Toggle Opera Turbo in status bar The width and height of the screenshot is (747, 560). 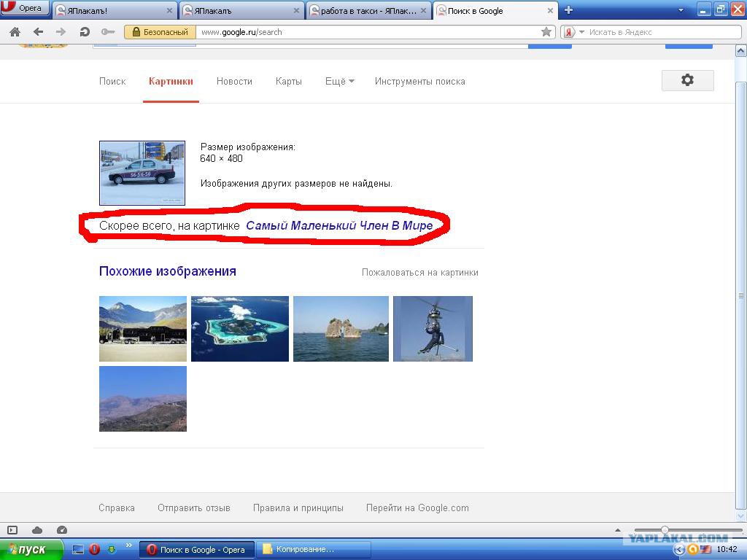coord(62,530)
